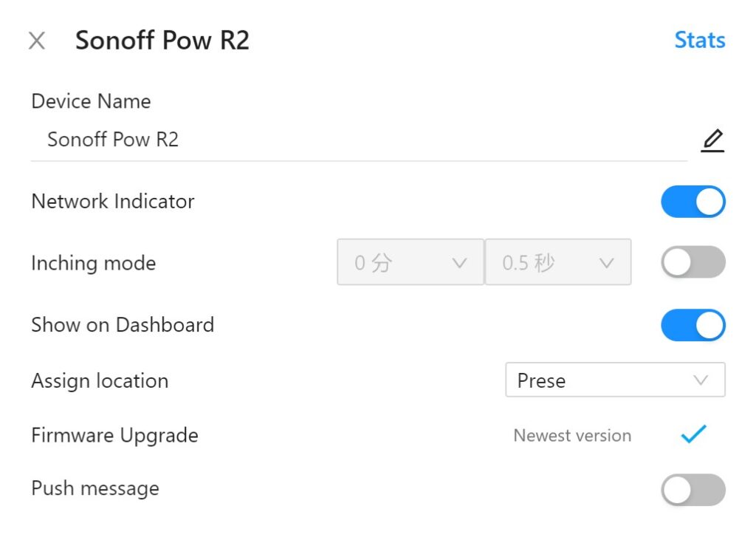Click the Network Indicator label
Screen dimensions: 756x537
coord(113,202)
